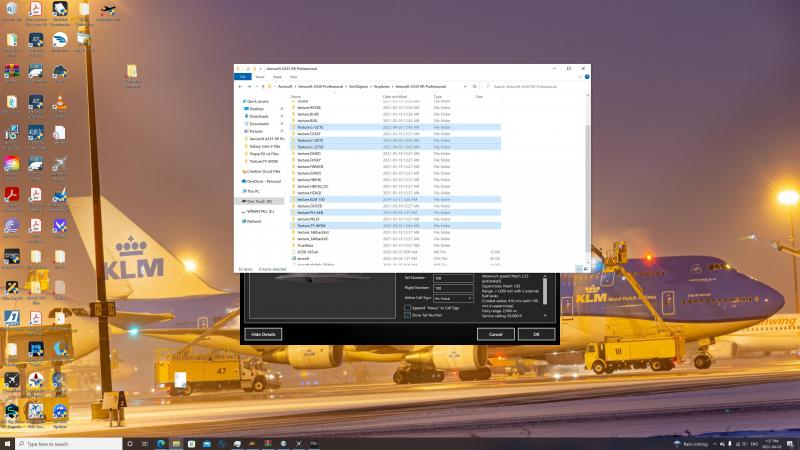Viewport: 800px width, 450px height.
Task: Open OneDrive - Personal location
Action: [261, 181]
